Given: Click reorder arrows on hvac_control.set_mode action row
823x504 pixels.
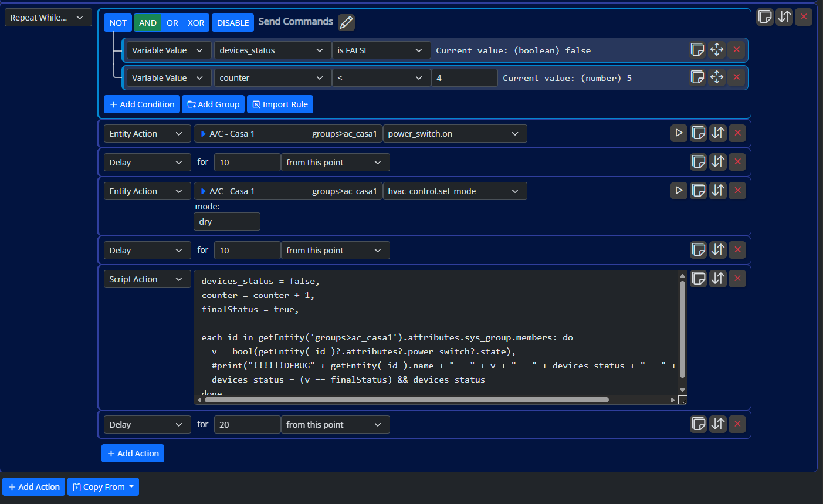Looking at the screenshot, I should pos(718,191).
